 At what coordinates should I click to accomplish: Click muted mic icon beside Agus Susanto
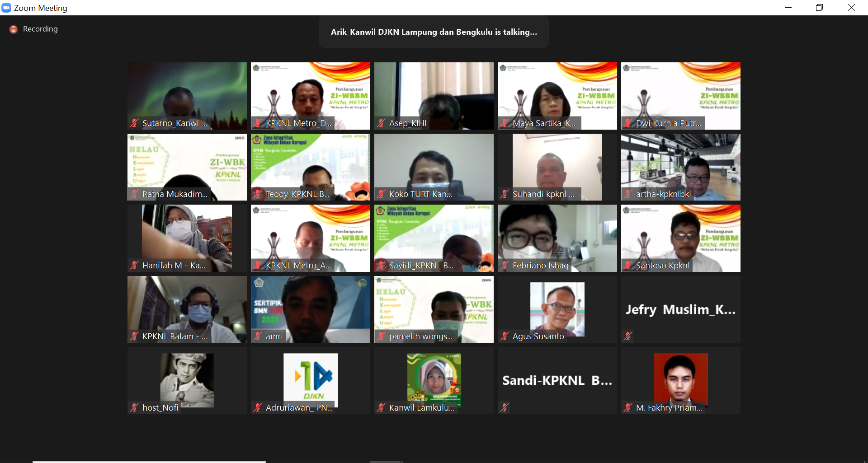(x=505, y=336)
